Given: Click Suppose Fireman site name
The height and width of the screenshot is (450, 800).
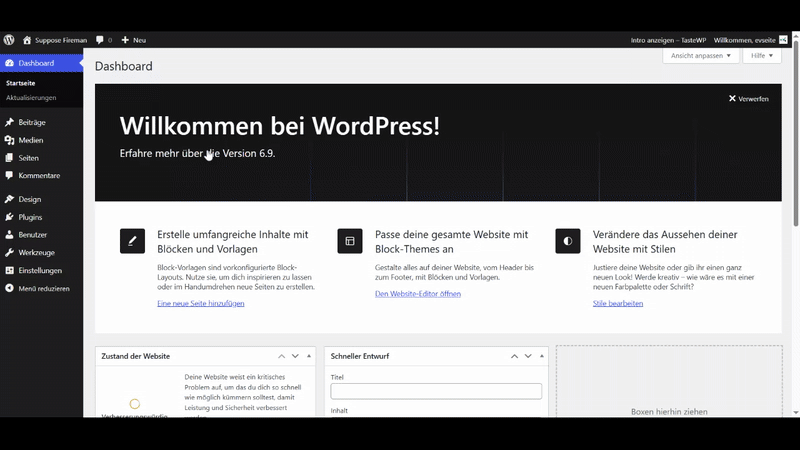Looking at the screenshot, I should (x=61, y=40).
